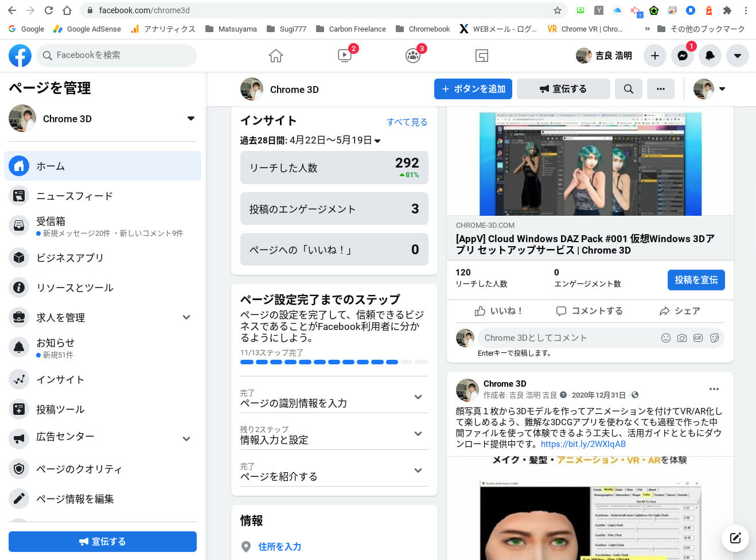Open the Facebook home feed icon
The image size is (756, 560).
click(276, 56)
